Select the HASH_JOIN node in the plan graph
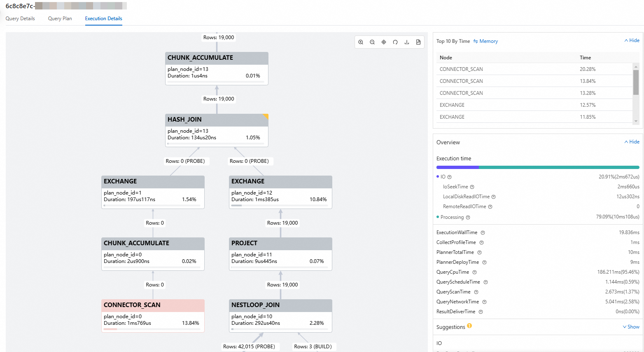 pos(217,130)
